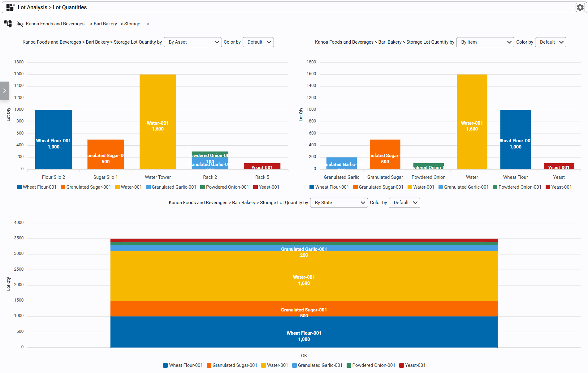
Task: Click Granulated Garlic-001 legend swatch in state chart
Action: [x=295, y=365]
